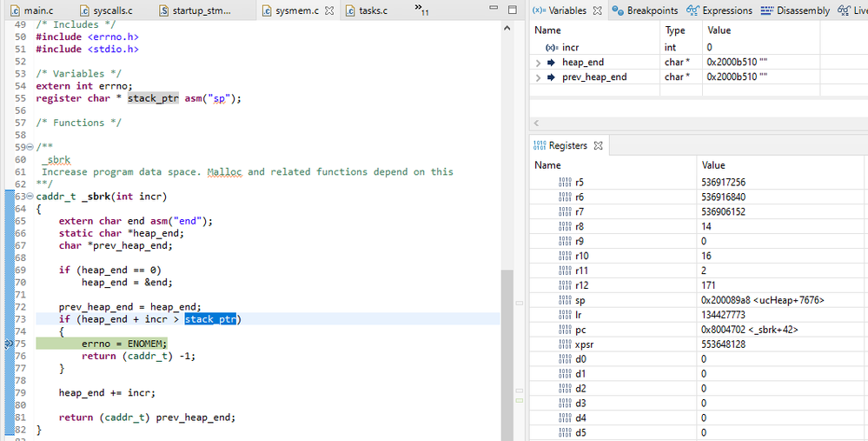Select the r5 register row
Viewport: 868px width, 441px height.
699,183
